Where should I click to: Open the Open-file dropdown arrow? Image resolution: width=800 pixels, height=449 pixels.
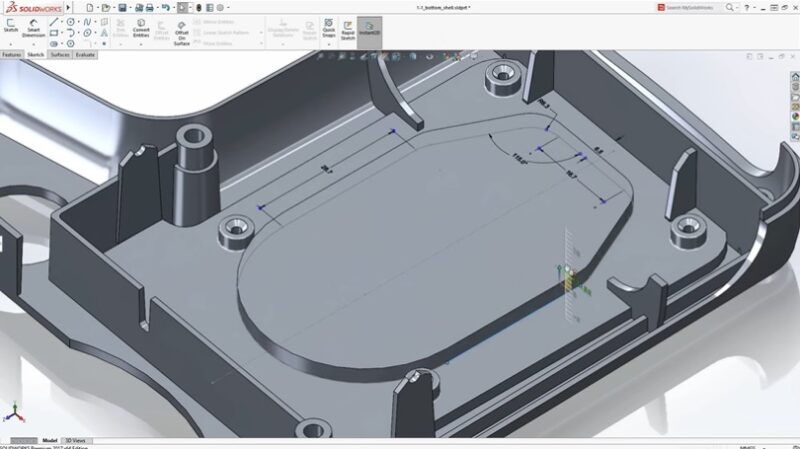click(x=113, y=8)
